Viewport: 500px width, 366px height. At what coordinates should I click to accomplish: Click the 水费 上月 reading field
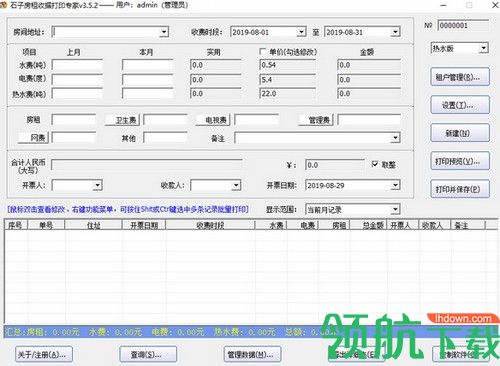tap(77, 65)
